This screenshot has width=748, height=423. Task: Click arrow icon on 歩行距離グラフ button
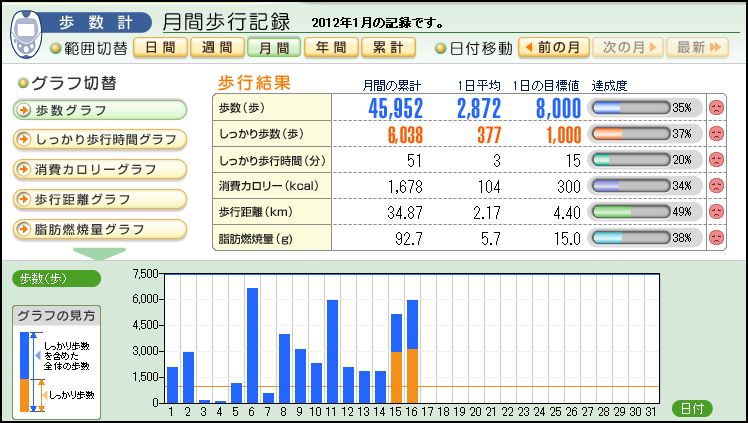tap(22, 199)
